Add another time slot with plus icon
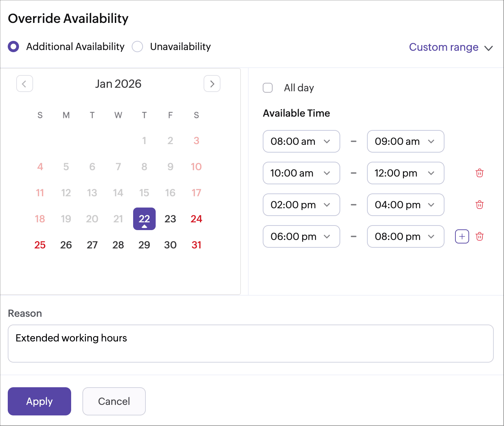The height and width of the screenshot is (426, 504). pos(462,236)
